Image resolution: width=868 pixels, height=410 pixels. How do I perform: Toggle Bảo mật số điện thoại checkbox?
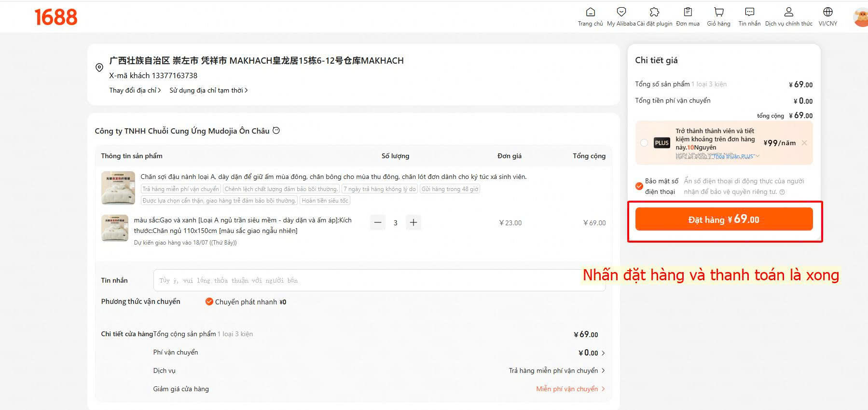[639, 186]
